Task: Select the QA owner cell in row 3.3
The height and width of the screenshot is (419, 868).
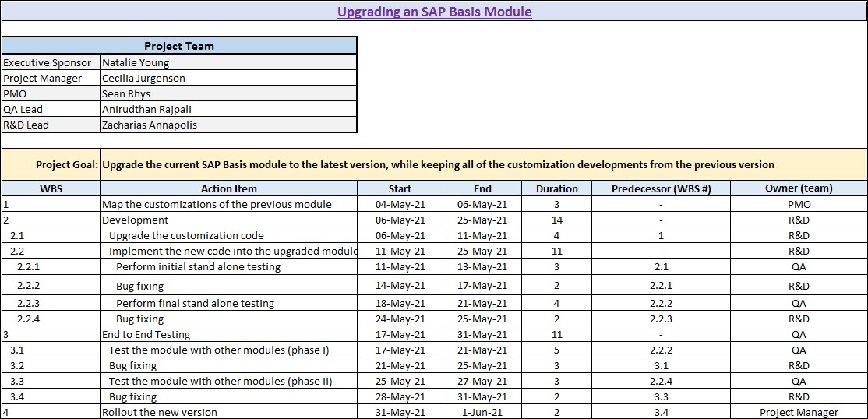Action: [x=799, y=381]
